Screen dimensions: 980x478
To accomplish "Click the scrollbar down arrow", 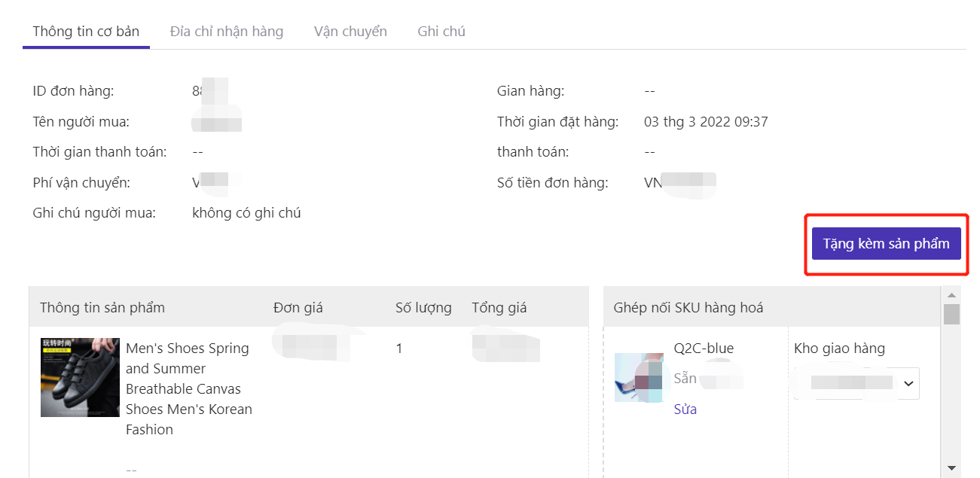I will (951, 468).
